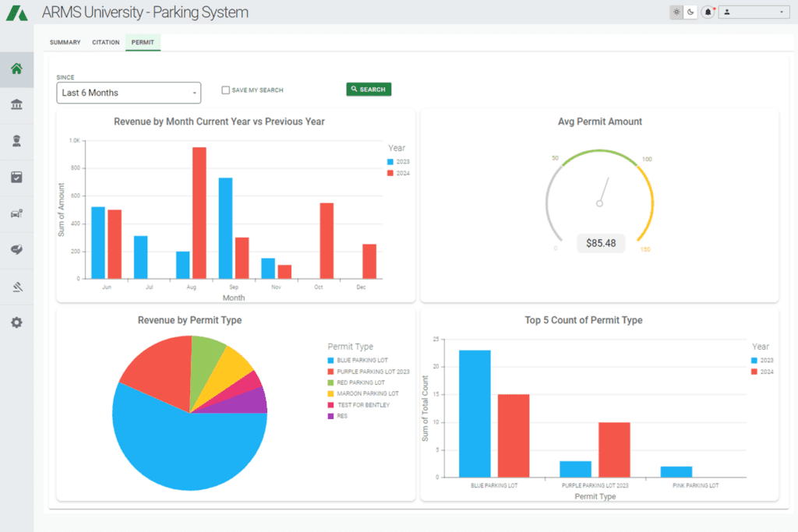Viewport: 798px width, 532px height.
Task: Select the Permit tab
Action: 143,43
